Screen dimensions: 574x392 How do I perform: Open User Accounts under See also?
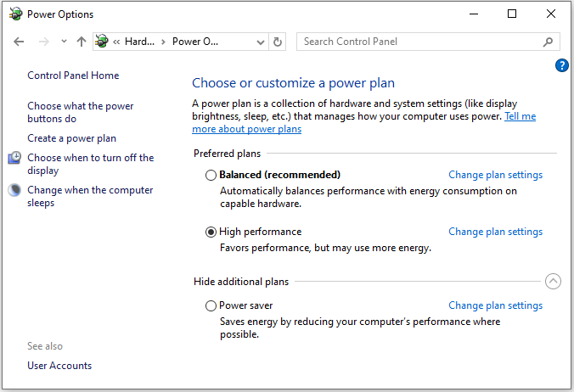(x=59, y=366)
